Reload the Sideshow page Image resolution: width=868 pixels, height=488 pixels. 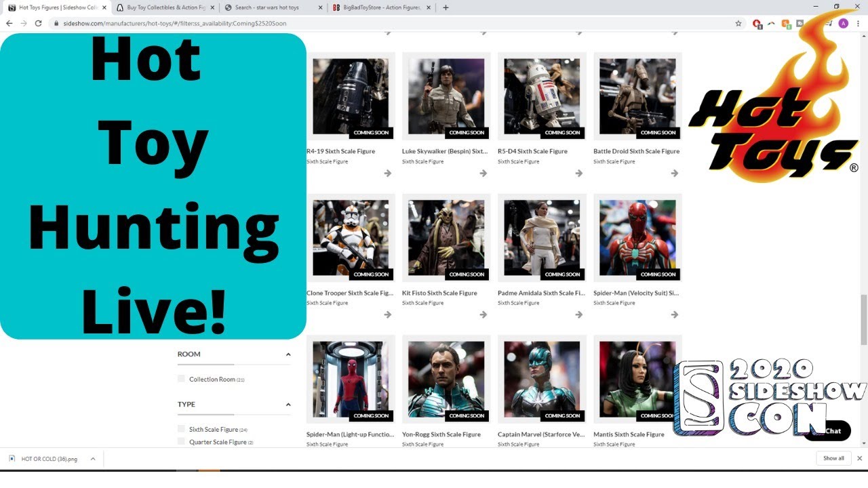coord(39,23)
